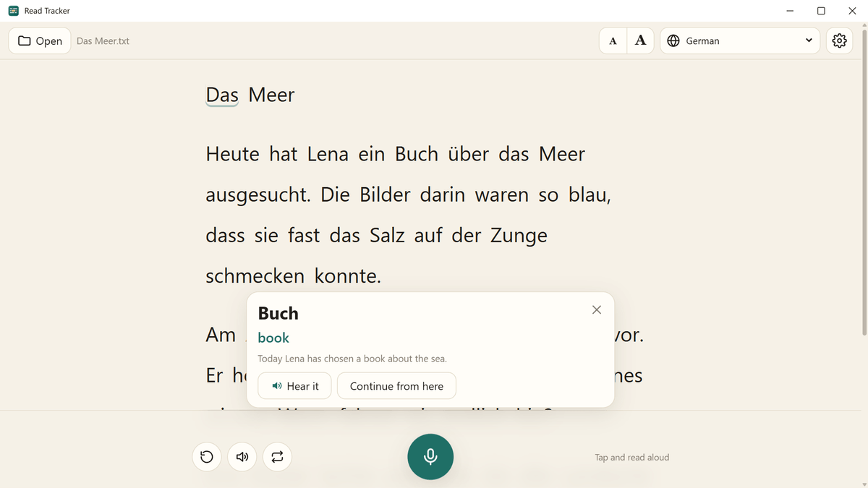This screenshot has height=488, width=868.
Task: Click the scrollbar down arrow
Action: click(x=864, y=483)
